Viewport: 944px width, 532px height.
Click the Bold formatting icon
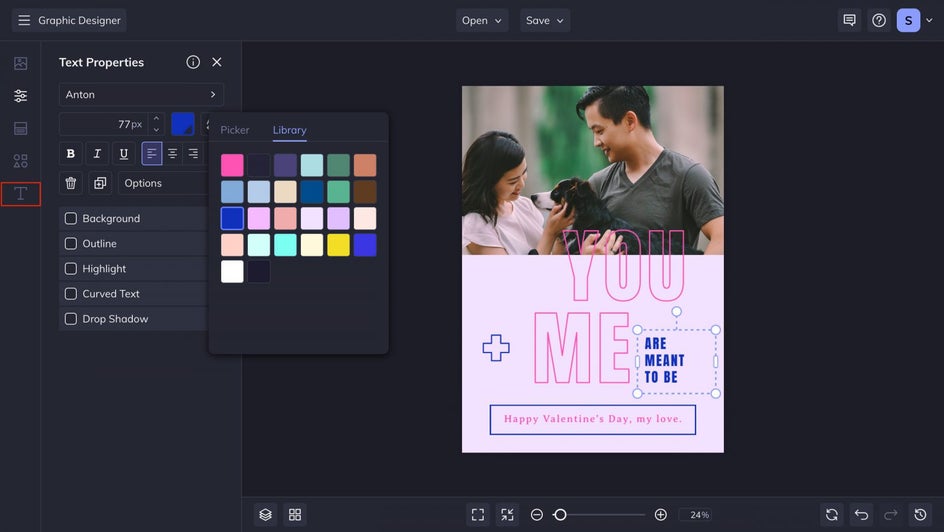point(70,154)
